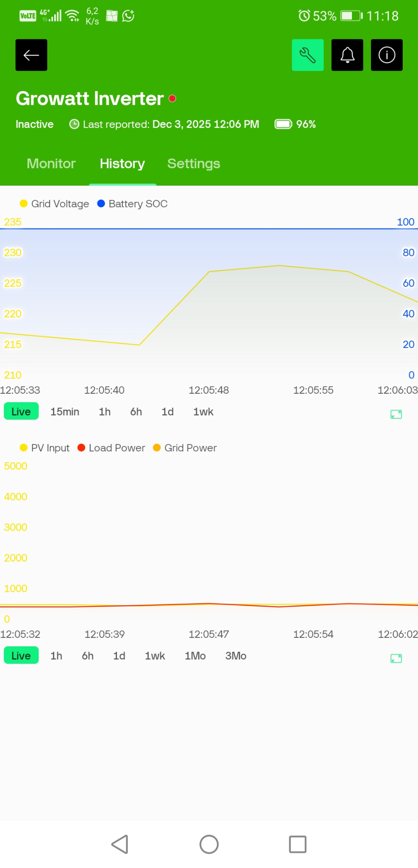Select 15min range on voltage chart
This screenshot has height=868, width=418.
click(x=65, y=412)
